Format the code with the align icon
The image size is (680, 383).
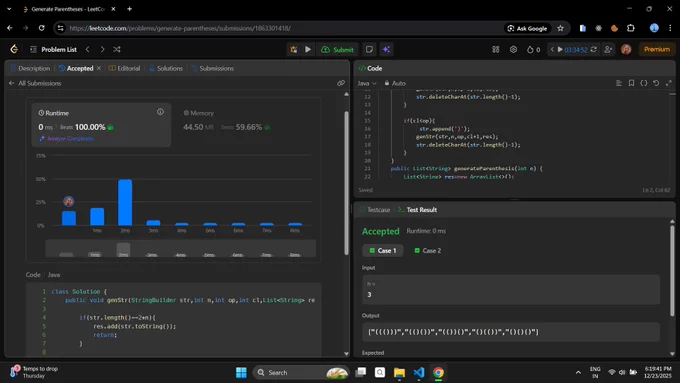(x=619, y=83)
